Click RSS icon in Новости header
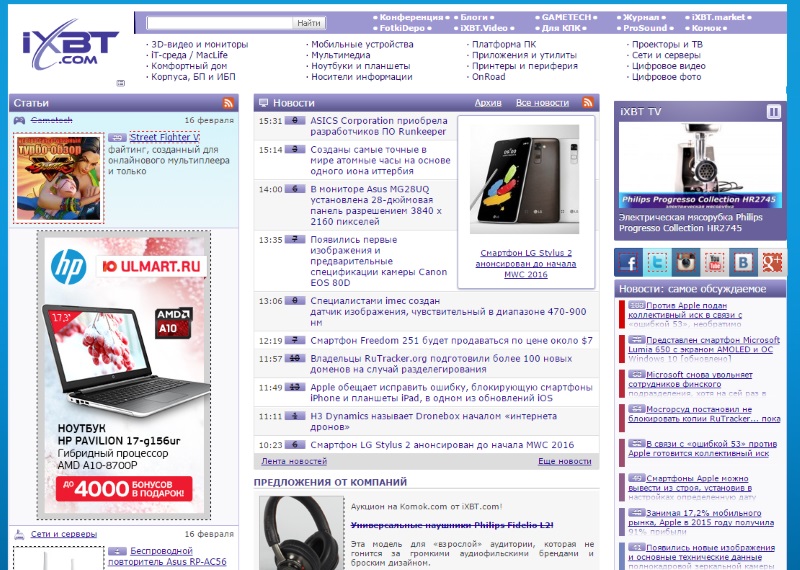 point(588,102)
